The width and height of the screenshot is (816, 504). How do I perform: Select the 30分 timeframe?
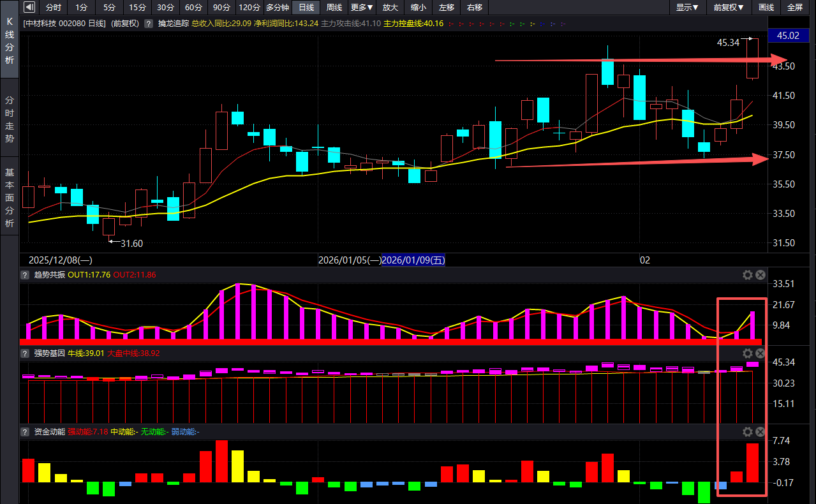tap(165, 8)
